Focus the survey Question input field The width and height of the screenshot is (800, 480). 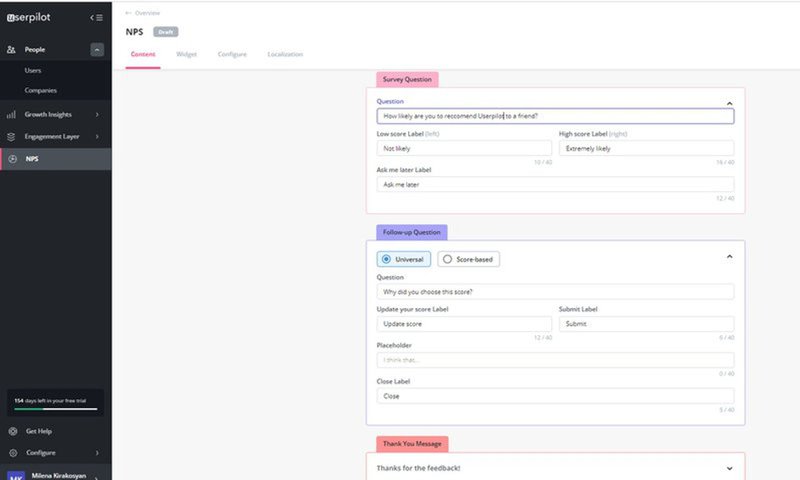pyautogui.click(x=555, y=116)
